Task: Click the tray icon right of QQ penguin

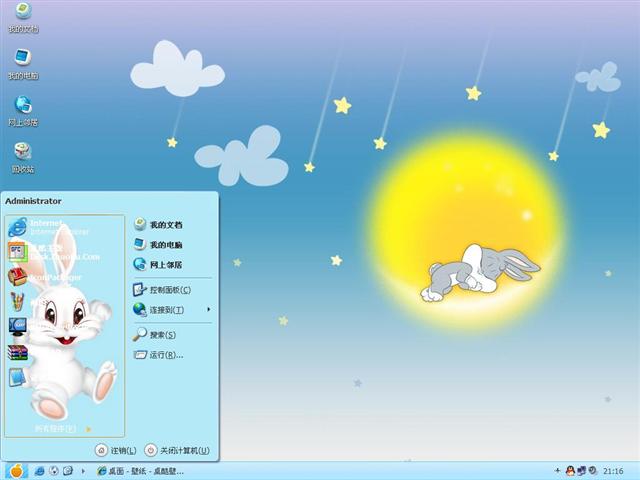Action: click(x=582, y=471)
